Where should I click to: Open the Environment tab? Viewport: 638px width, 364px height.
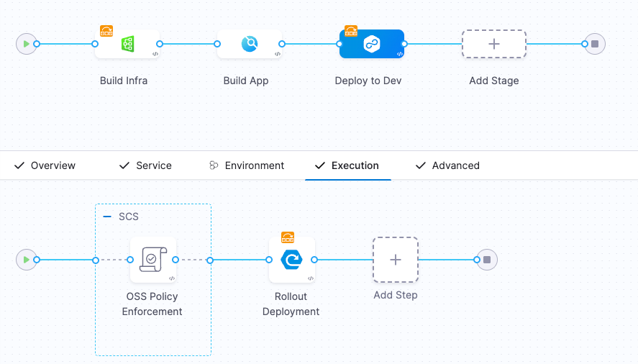(247, 165)
